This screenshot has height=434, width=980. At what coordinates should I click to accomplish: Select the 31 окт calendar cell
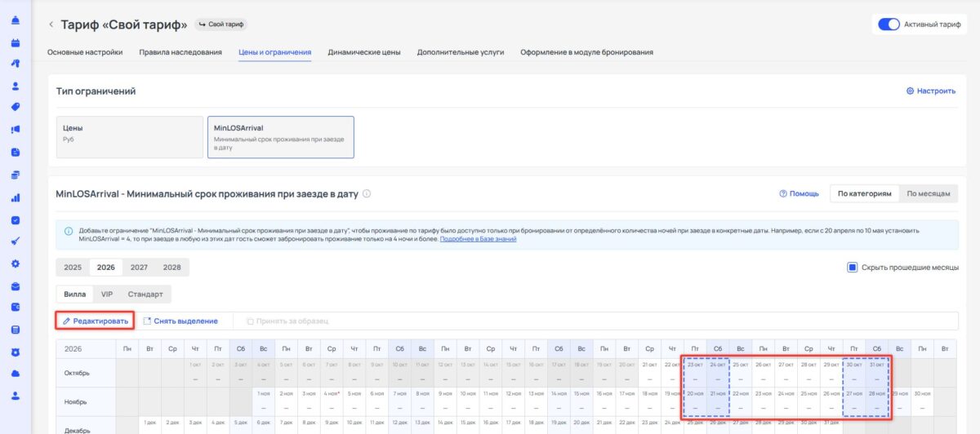877,373
